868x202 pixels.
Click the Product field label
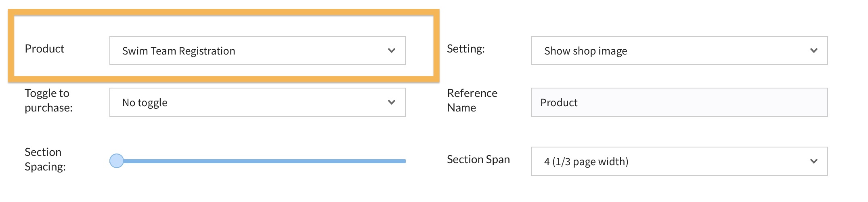[44, 49]
